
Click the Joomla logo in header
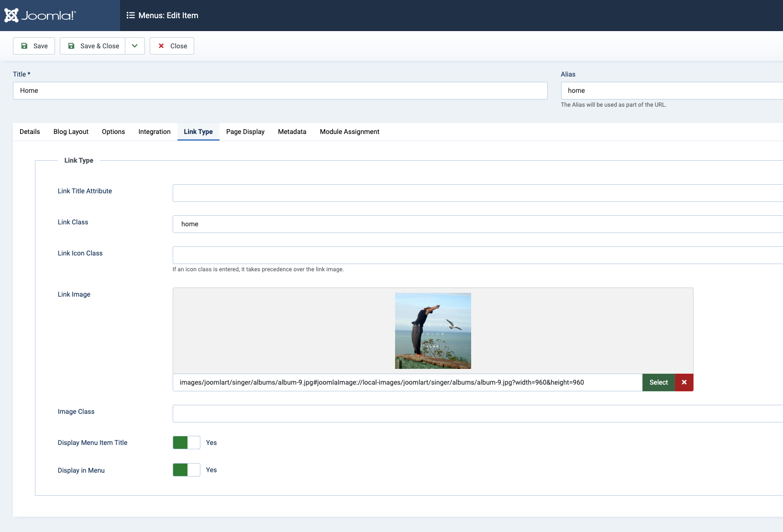coord(40,15)
